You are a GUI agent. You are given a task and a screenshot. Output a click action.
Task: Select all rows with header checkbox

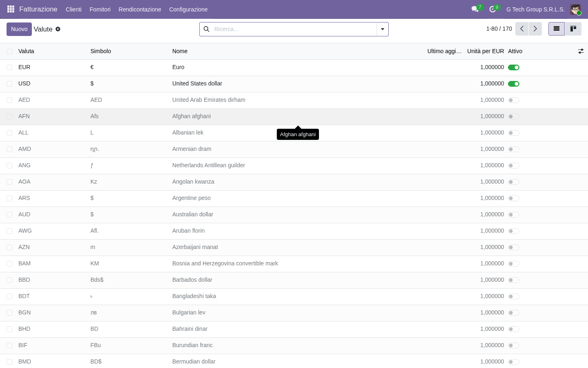[9, 51]
